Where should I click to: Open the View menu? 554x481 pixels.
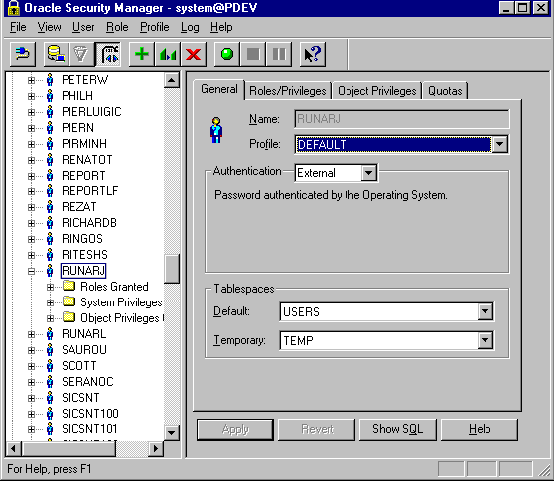point(49,27)
